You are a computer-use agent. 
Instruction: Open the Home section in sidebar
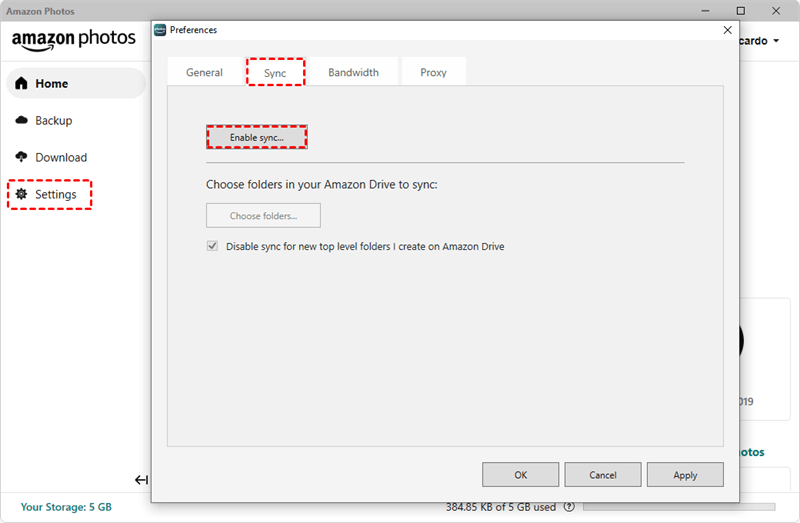pos(76,83)
